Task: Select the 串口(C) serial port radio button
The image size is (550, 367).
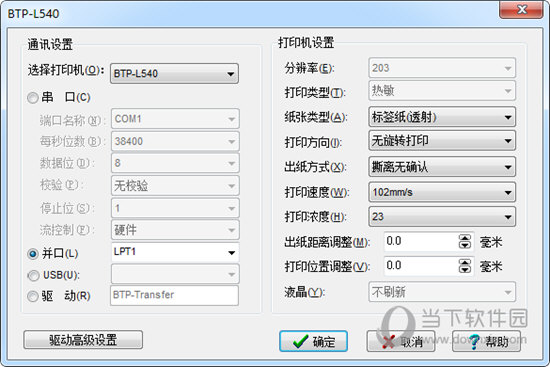Action: click(x=33, y=98)
